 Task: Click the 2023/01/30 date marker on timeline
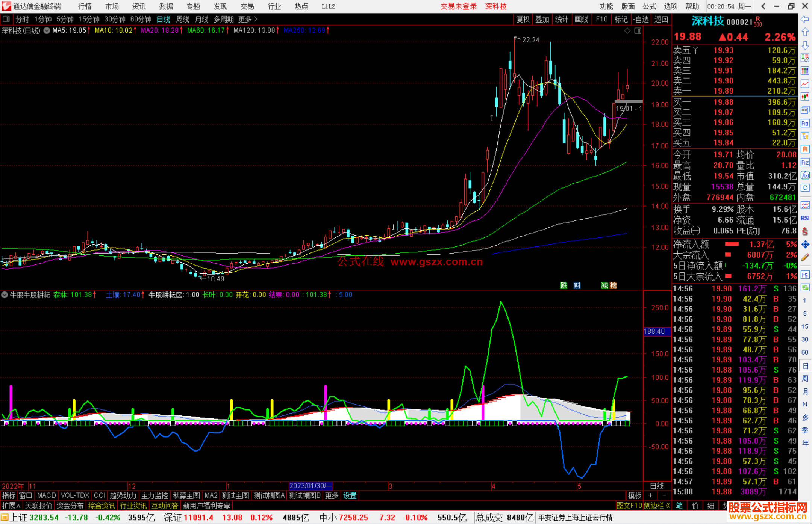[311, 486]
